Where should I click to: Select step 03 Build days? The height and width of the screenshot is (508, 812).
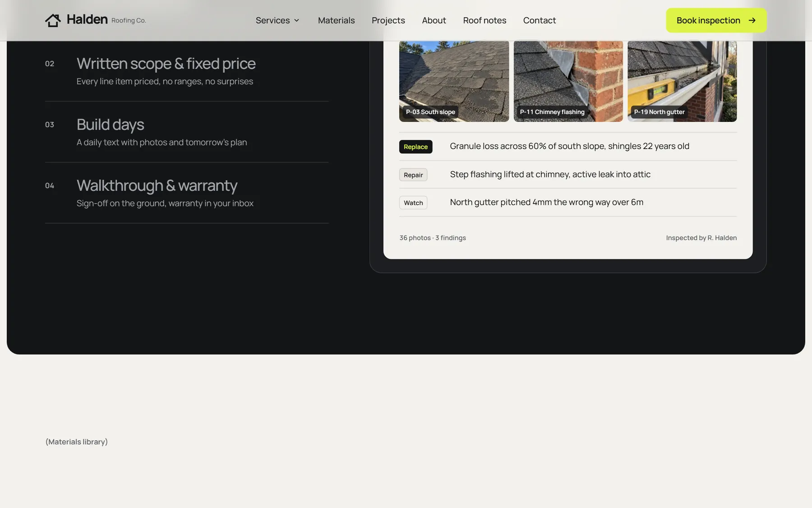pyautogui.click(x=187, y=132)
